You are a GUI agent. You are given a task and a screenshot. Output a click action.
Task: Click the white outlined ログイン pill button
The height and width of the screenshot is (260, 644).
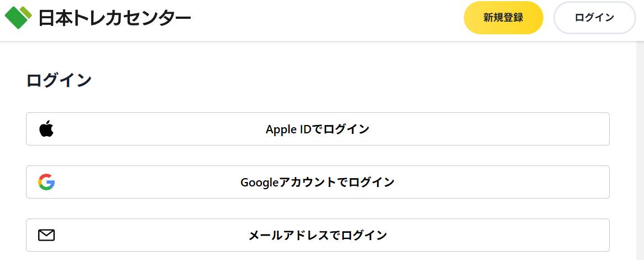(594, 18)
